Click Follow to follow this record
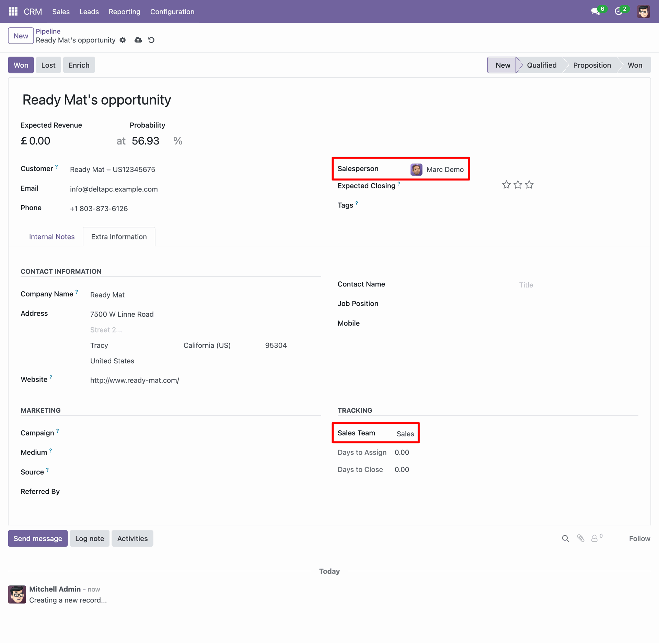 (x=639, y=539)
